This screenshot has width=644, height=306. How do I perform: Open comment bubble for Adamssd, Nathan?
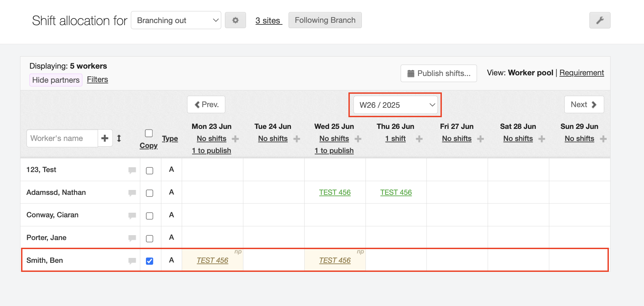click(132, 193)
